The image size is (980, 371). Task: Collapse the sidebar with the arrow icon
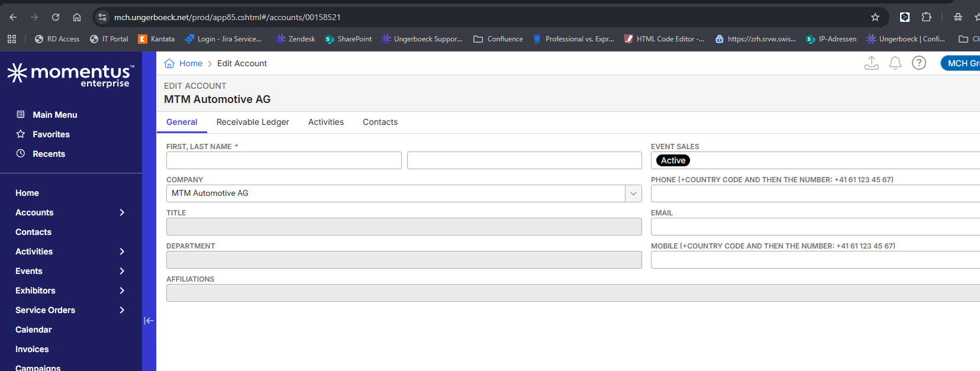149,321
